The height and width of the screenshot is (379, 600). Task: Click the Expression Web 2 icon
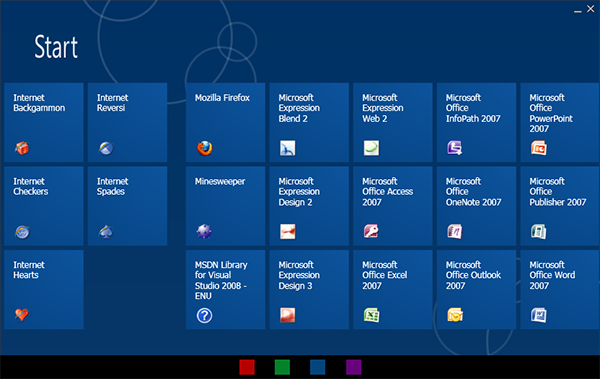[x=372, y=148]
